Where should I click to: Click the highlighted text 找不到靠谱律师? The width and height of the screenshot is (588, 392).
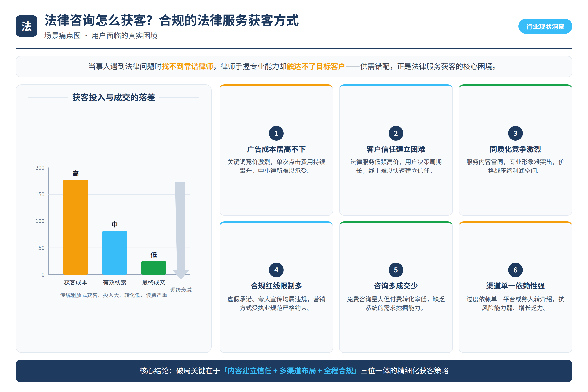pyautogui.click(x=187, y=66)
